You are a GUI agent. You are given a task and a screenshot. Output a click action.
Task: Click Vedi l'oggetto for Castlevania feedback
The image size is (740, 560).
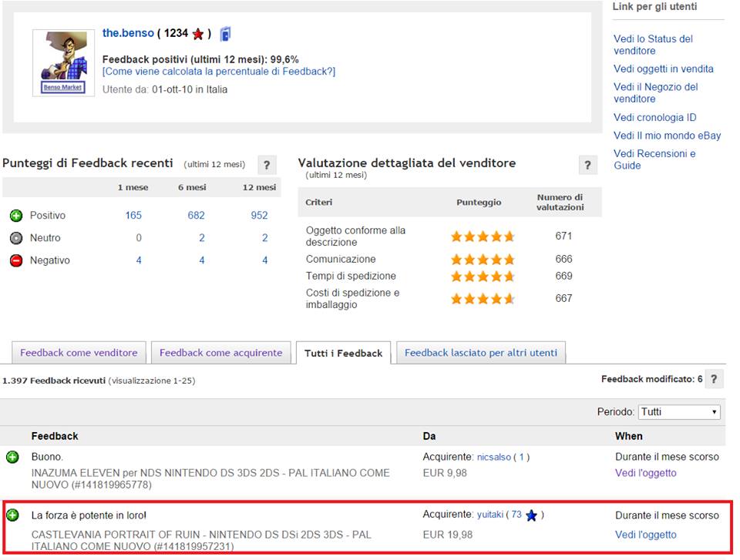[x=645, y=535]
